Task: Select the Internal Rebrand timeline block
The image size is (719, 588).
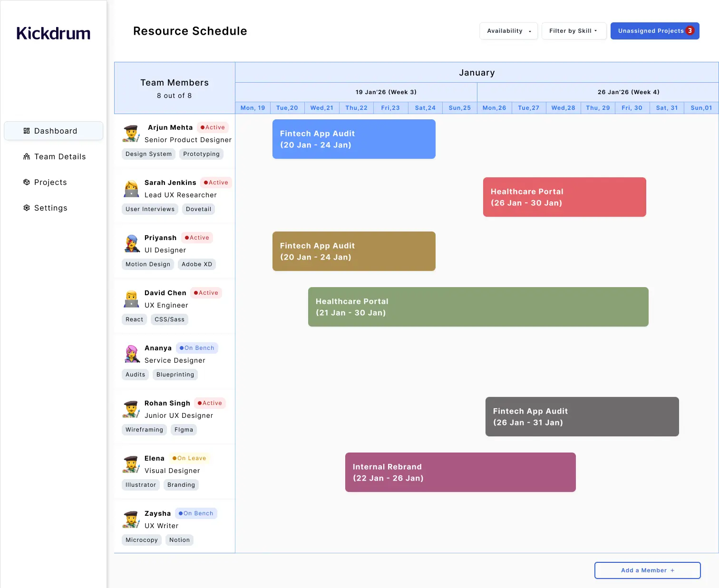Action: click(x=460, y=472)
